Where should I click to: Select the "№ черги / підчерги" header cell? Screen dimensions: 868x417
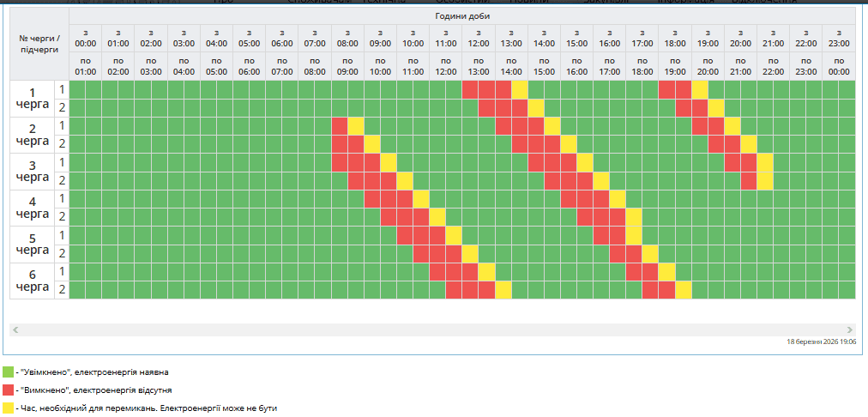pos(39,44)
